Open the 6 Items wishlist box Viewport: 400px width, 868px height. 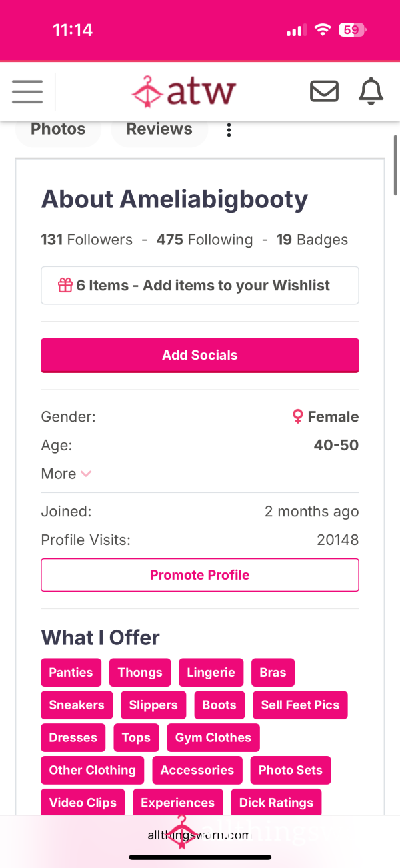[x=200, y=286]
